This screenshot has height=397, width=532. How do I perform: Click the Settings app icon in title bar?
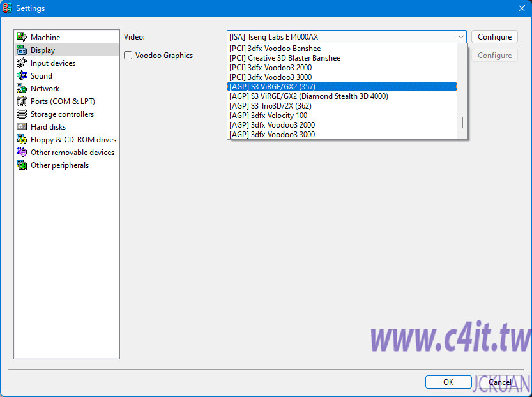[x=7, y=8]
